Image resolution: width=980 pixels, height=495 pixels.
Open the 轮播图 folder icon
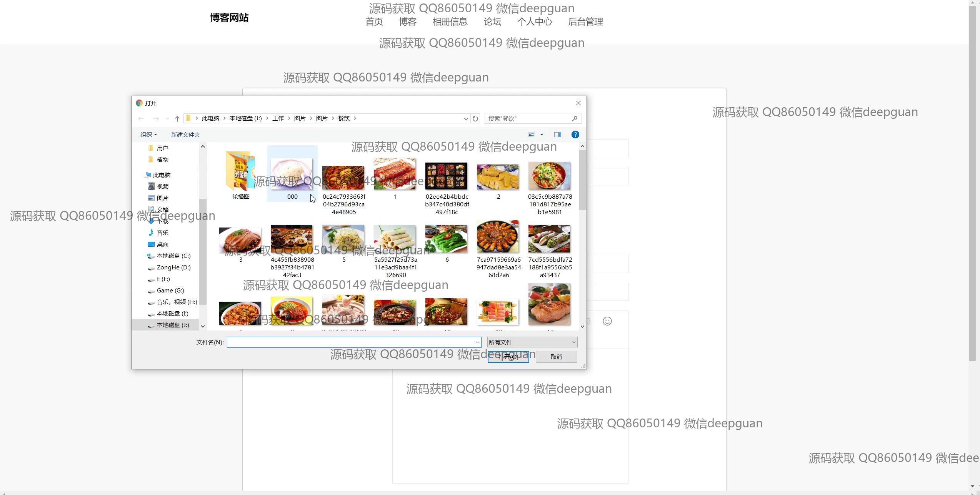(241, 171)
